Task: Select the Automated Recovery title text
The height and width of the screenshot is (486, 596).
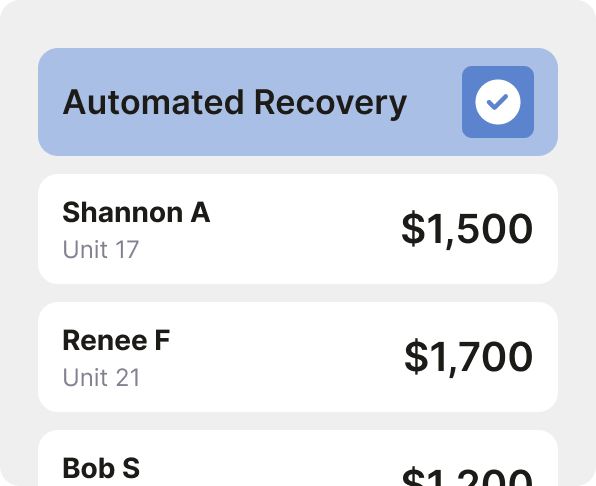Action: pyautogui.click(x=235, y=103)
